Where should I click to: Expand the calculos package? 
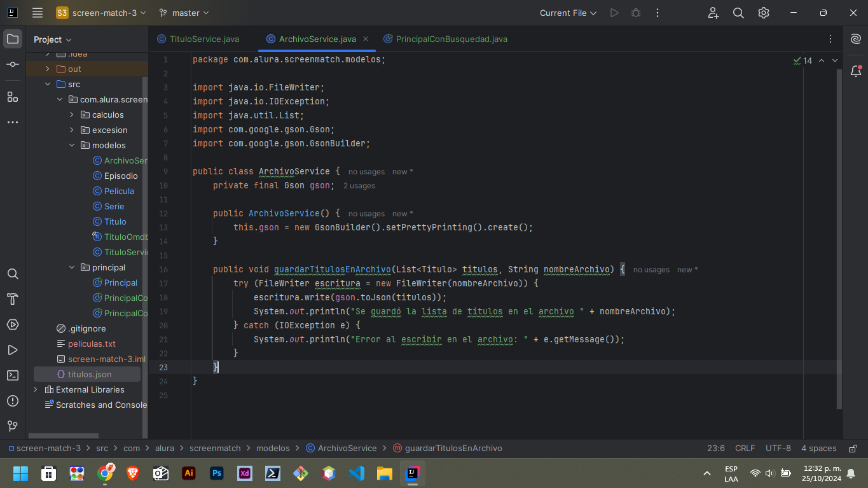point(71,115)
